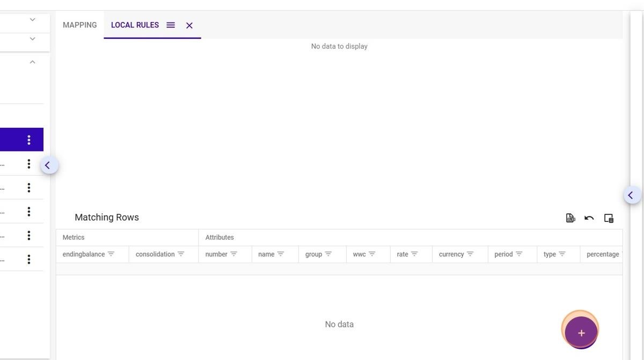Click the percentage column header

[603, 254]
